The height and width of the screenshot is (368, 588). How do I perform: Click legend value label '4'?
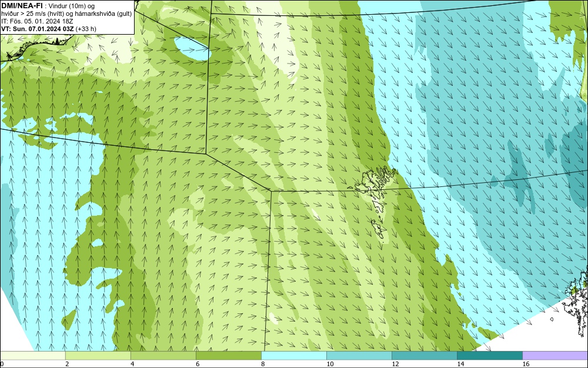coord(132,364)
